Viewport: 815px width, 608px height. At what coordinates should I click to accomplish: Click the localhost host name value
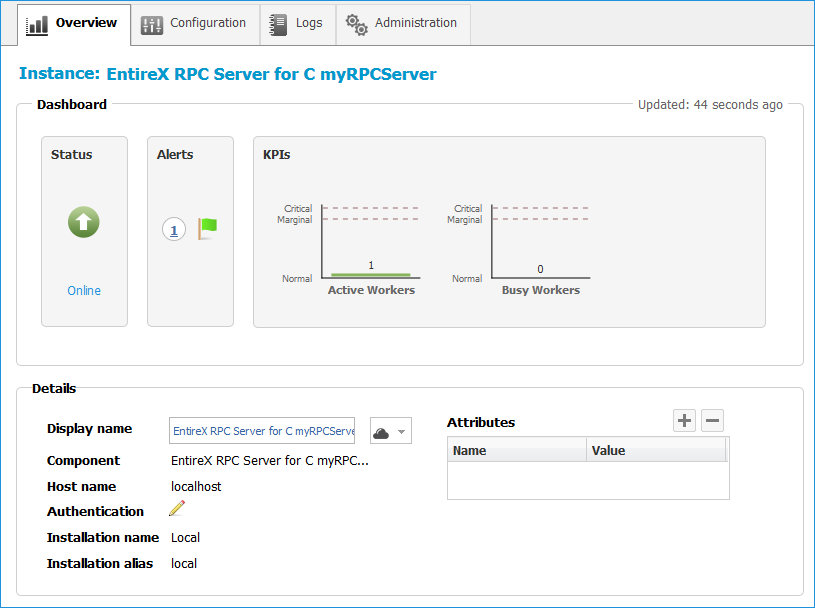(196, 486)
